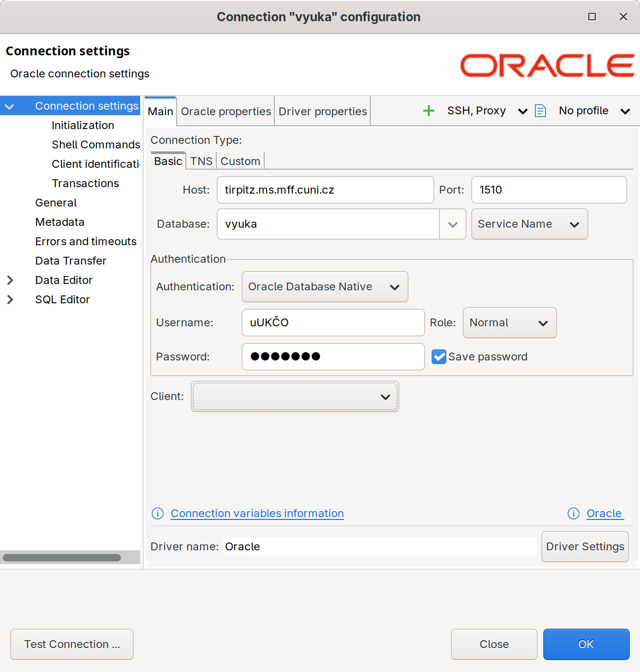Click the Test Connection button
Viewport: 640px width, 672px height.
pos(71,644)
